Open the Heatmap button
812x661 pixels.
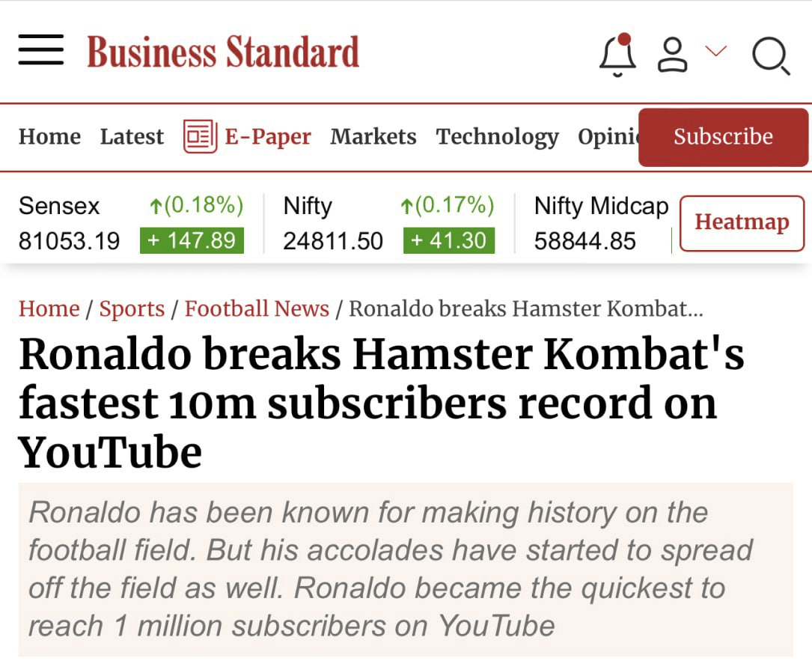(742, 222)
